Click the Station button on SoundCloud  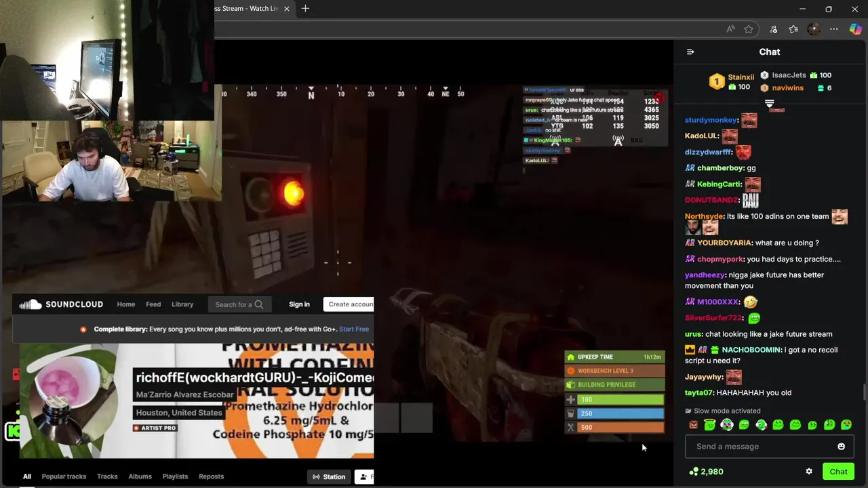click(x=329, y=477)
